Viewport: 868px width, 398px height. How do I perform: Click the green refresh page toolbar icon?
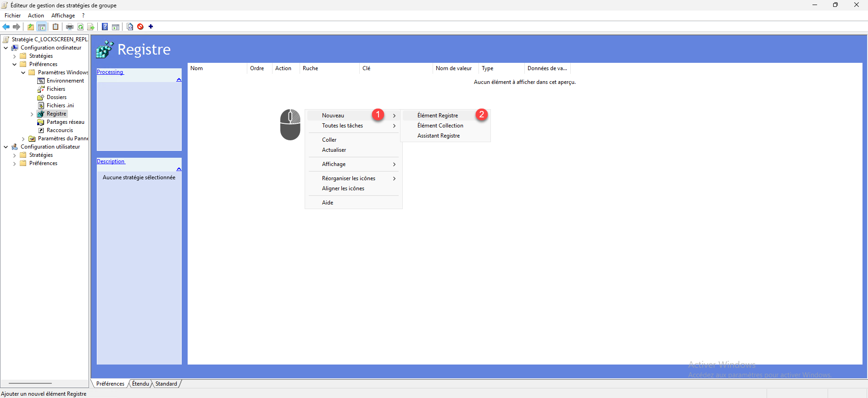pos(81,27)
